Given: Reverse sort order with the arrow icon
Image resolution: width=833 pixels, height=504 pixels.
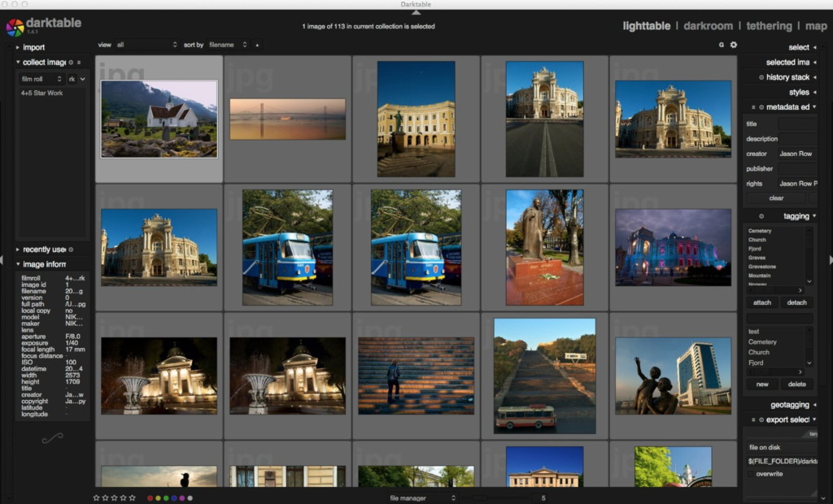Looking at the screenshot, I should click(257, 46).
